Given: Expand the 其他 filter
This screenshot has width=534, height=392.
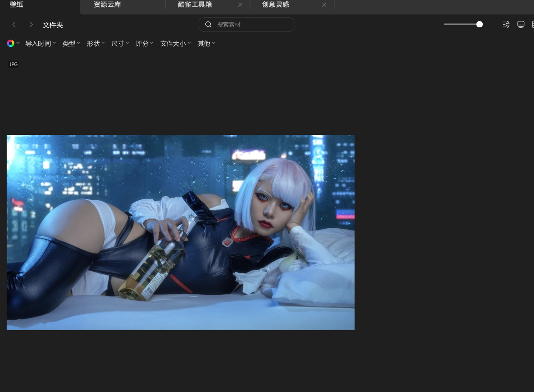Looking at the screenshot, I should (206, 43).
